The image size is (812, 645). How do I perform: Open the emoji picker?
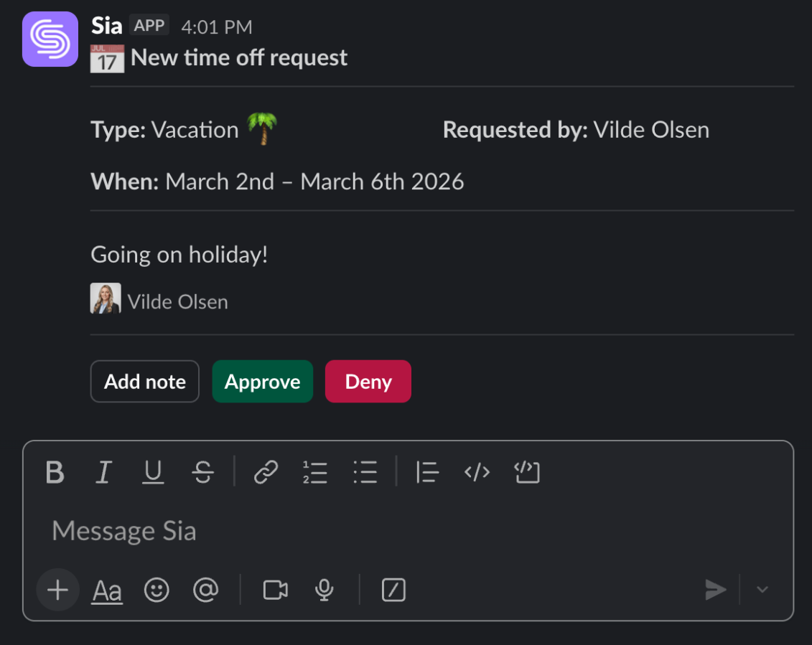pyautogui.click(x=157, y=590)
